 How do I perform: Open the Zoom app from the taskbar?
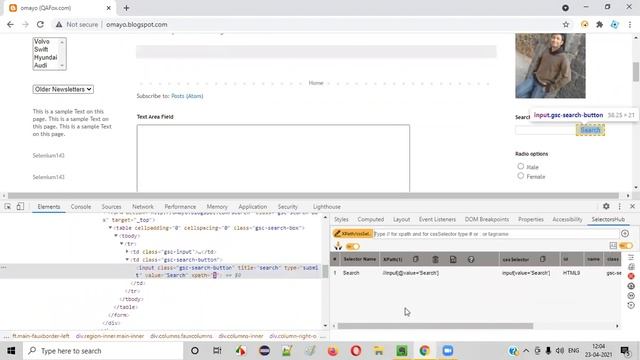click(448, 351)
